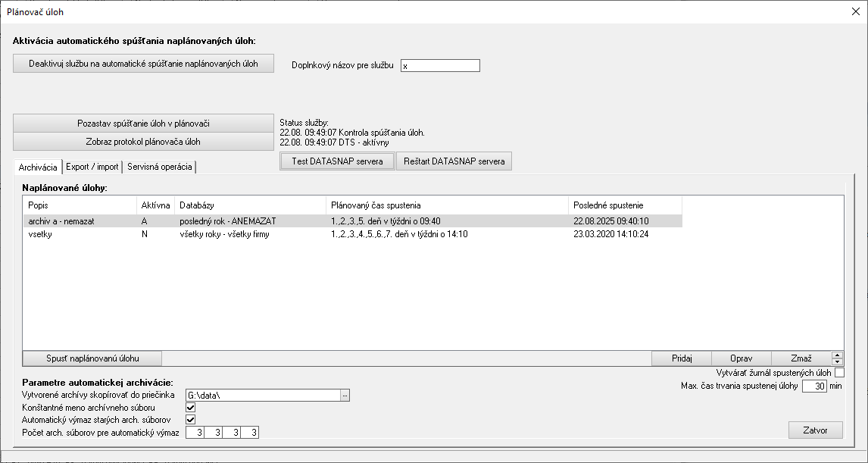This screenshot has width=868, height=463.
Task: Switch to the Export / import tab
Action: (92, 167)
